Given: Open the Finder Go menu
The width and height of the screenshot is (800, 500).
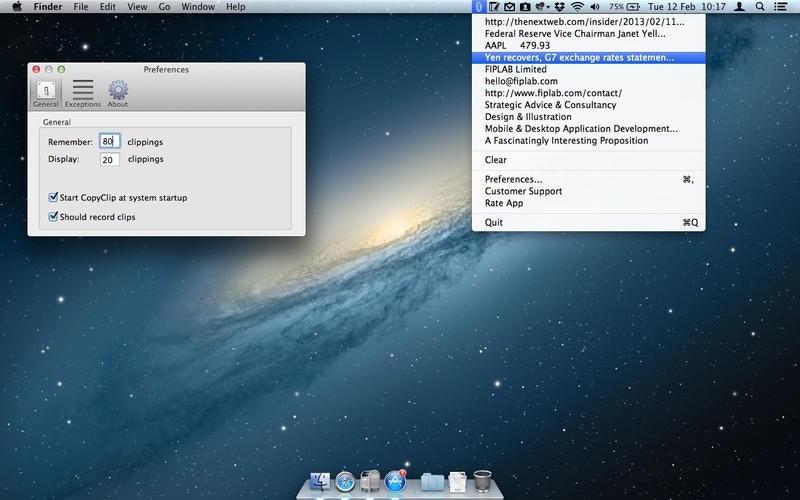Looking at the screenshot, I should (x=164, y=7).
